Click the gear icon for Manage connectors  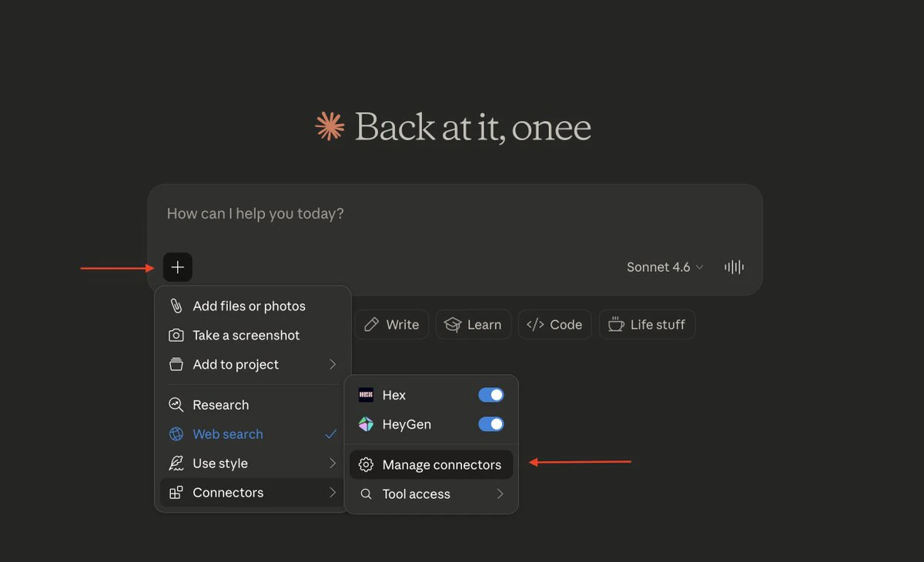click(x=367, y=465)
